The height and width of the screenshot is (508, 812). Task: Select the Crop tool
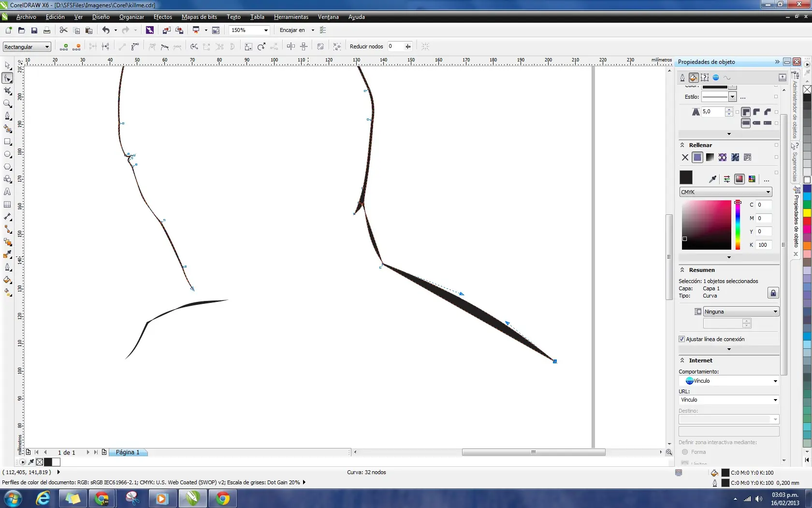click(x=7, y=91)
